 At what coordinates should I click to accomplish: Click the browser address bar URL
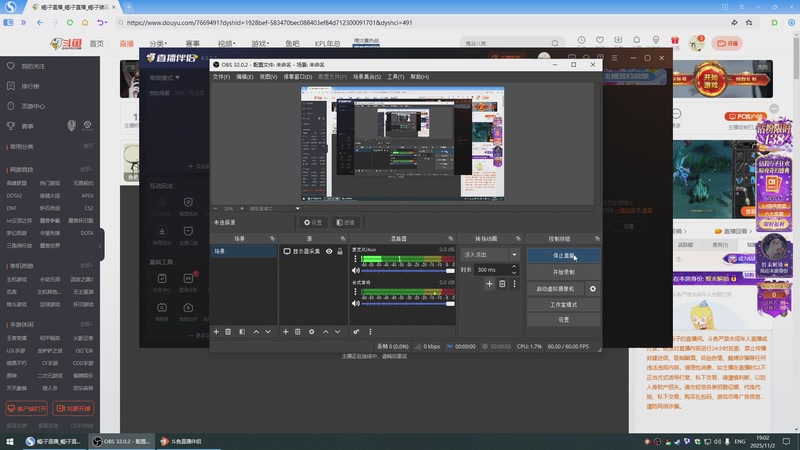click(x=269, y=22)
